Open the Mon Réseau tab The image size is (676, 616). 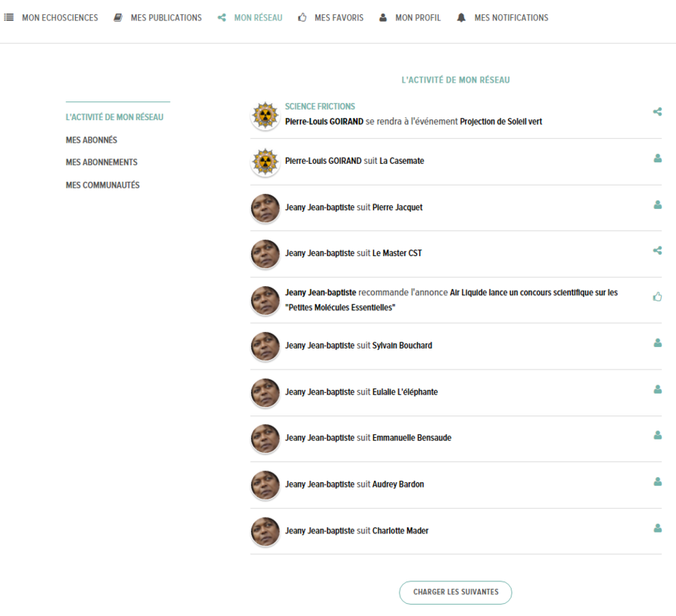(x=258, y=17)
